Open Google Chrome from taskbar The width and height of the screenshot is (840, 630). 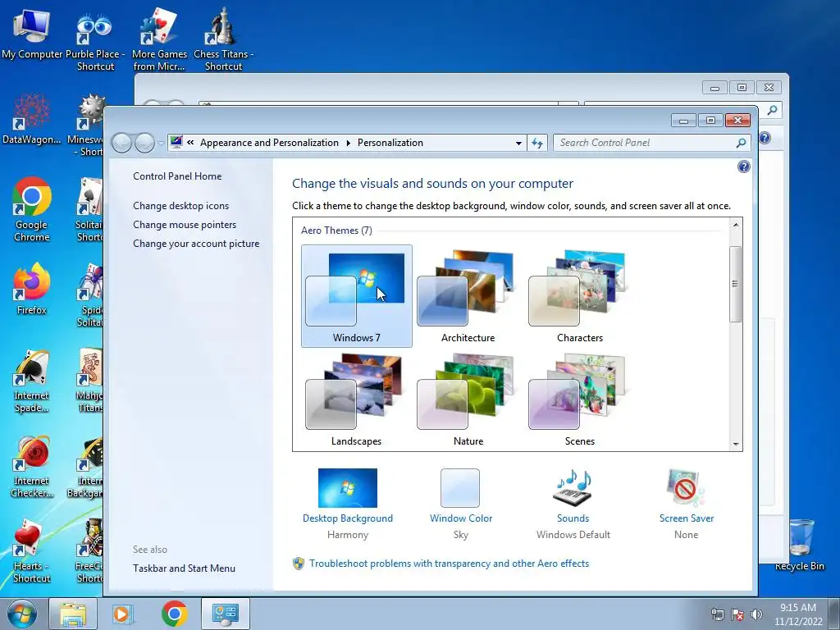tap(174, 614)
